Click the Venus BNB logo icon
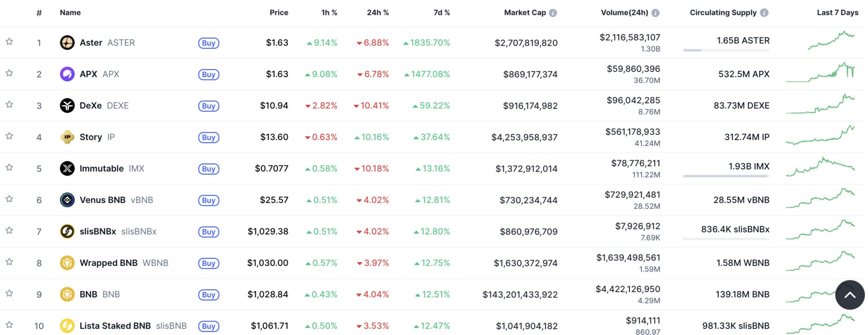The width and height of the screenshot is (868, 335). (x=67, y=200)
